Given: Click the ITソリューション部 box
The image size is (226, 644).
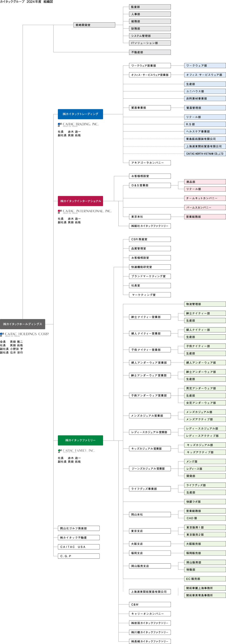Looking at the screenshot, I should 150,43.
